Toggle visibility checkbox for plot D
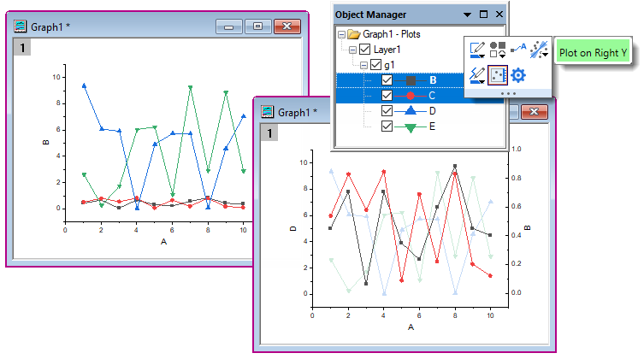Viewport: 644px width, 359px height. point(387,111)
